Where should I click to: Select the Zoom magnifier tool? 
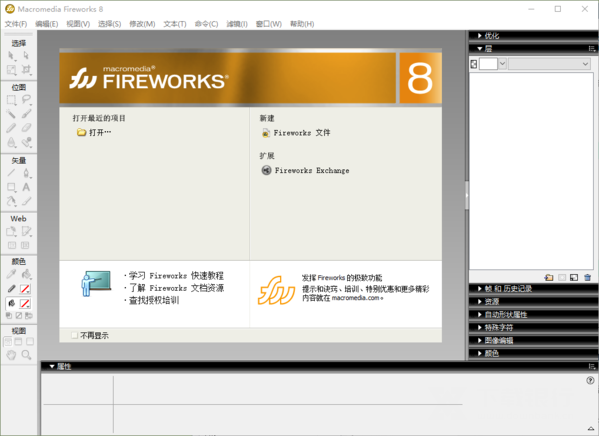coord(26,355)
